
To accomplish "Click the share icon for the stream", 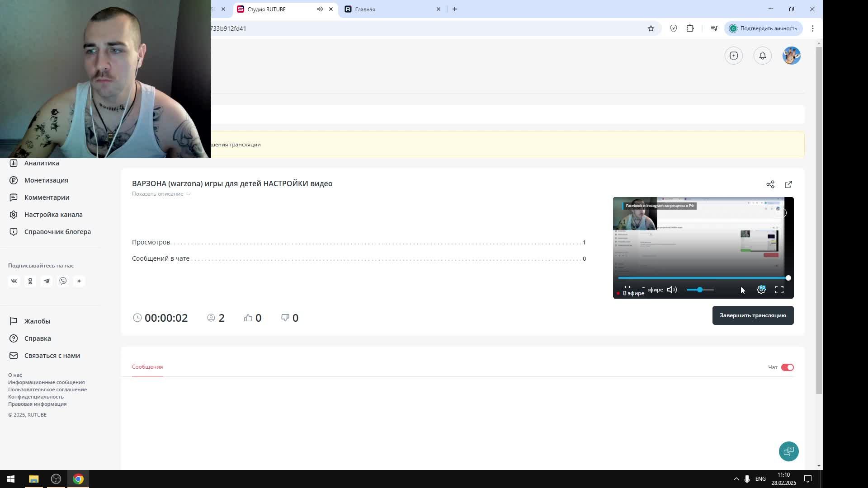I will tap(770, 184).
